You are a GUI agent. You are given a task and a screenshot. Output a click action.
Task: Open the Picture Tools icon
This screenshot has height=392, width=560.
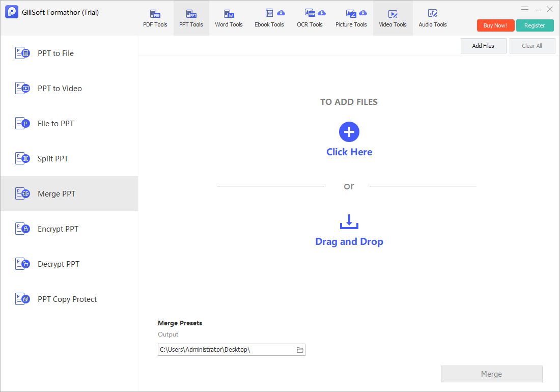tap(351, 14)
